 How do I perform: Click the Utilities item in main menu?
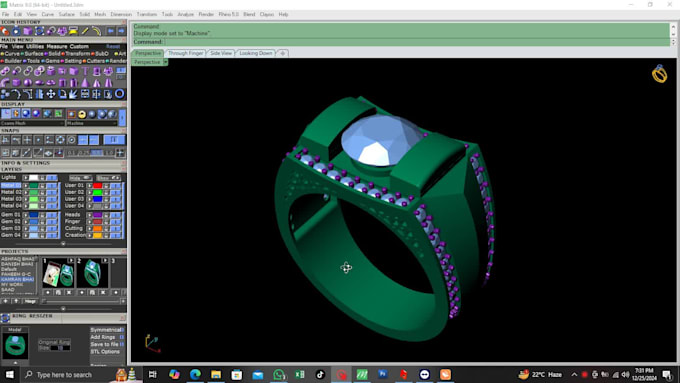[x=35, y=46]
